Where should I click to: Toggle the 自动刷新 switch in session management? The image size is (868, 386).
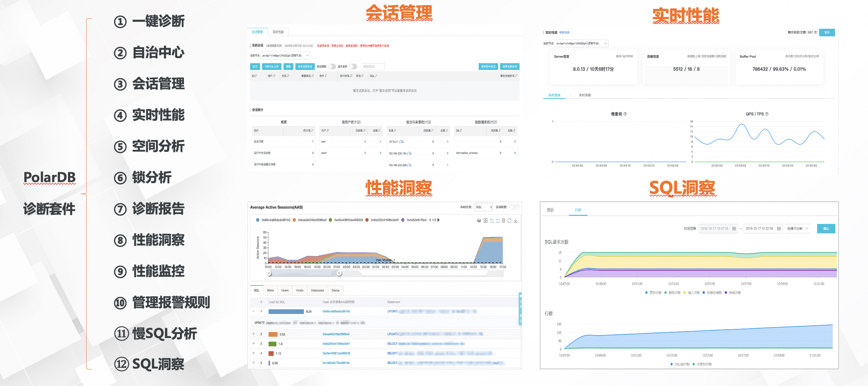[x=331, y=67]
